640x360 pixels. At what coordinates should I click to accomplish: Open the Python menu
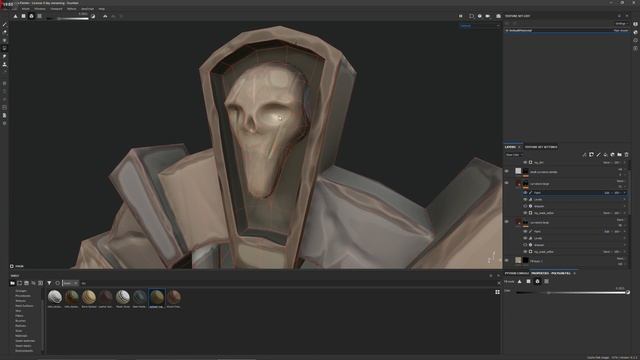(x=71, y=9)
